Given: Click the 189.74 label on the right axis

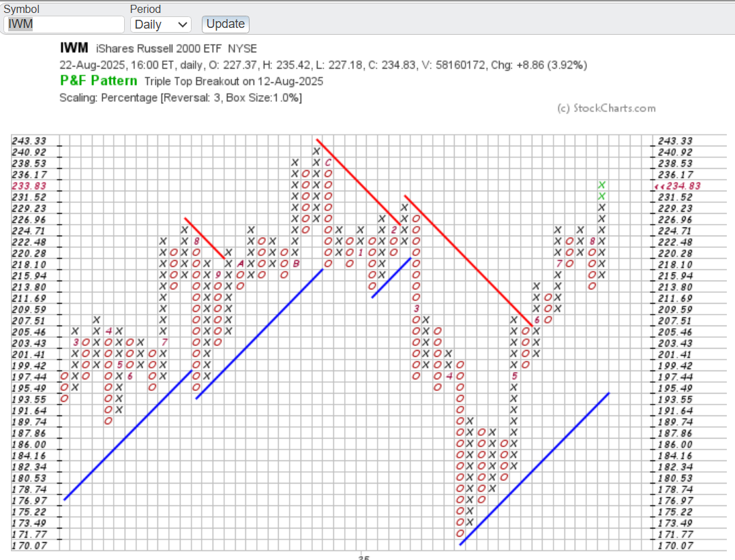Looking at the screenshot, I should 675,422.
